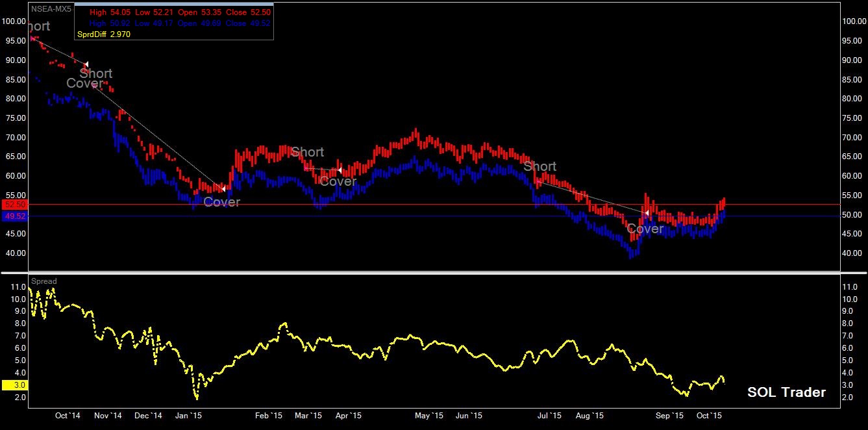Click the red High 54.05 data row
The height and width of the screenshot is (430, 868).
pos(180,13)
